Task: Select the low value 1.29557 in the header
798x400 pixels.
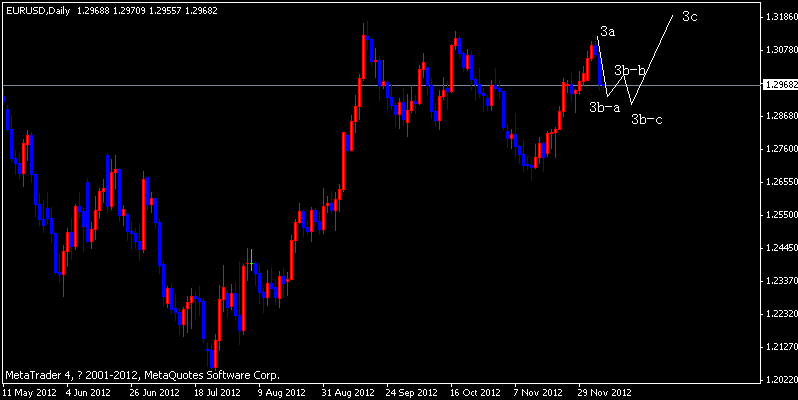Action: (x=165, y=11)
